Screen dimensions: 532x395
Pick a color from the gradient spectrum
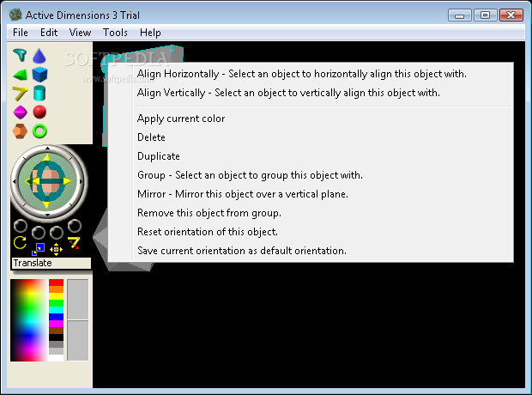[28, 320]
